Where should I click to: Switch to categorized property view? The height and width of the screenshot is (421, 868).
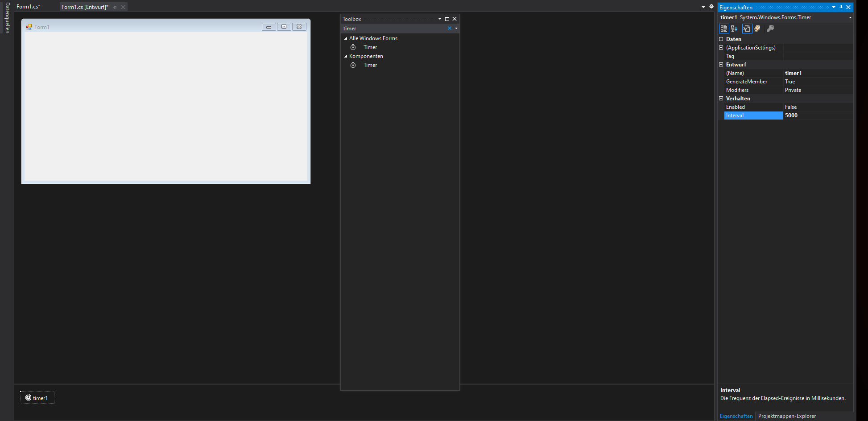tap(723, 29)
